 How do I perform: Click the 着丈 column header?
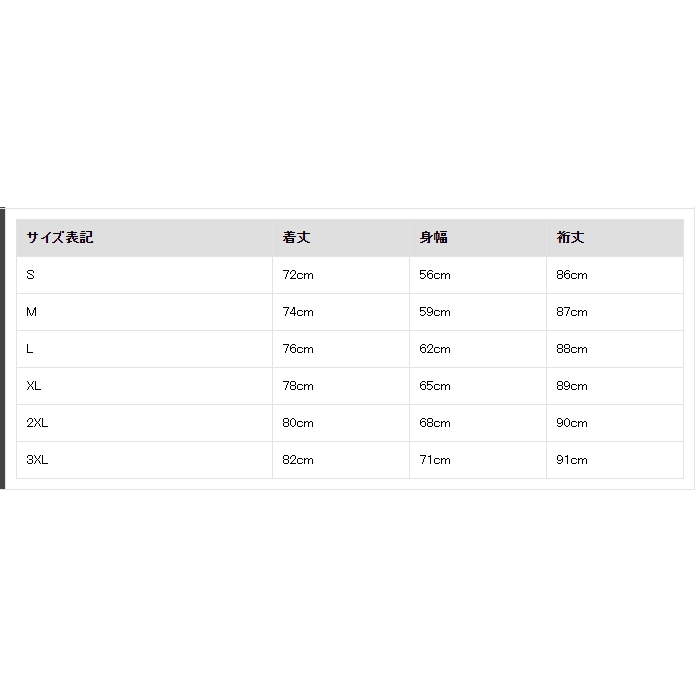tap(296, 237)
